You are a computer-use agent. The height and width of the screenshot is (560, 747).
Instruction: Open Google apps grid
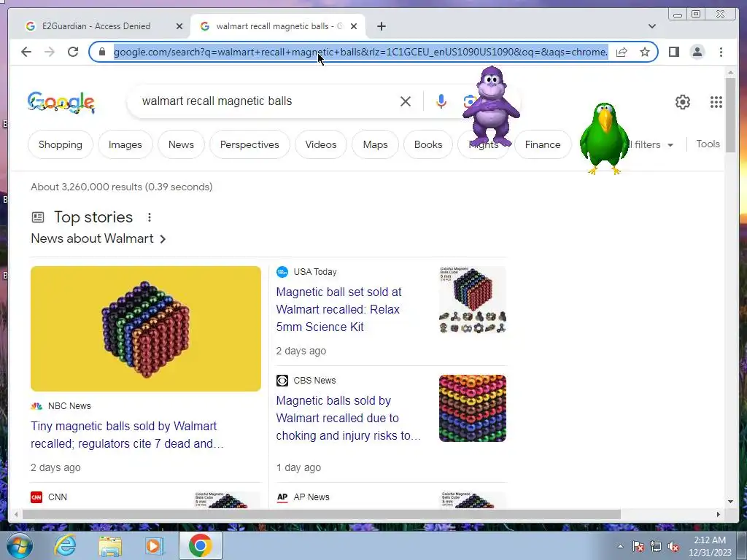click(x=716, y=102)
